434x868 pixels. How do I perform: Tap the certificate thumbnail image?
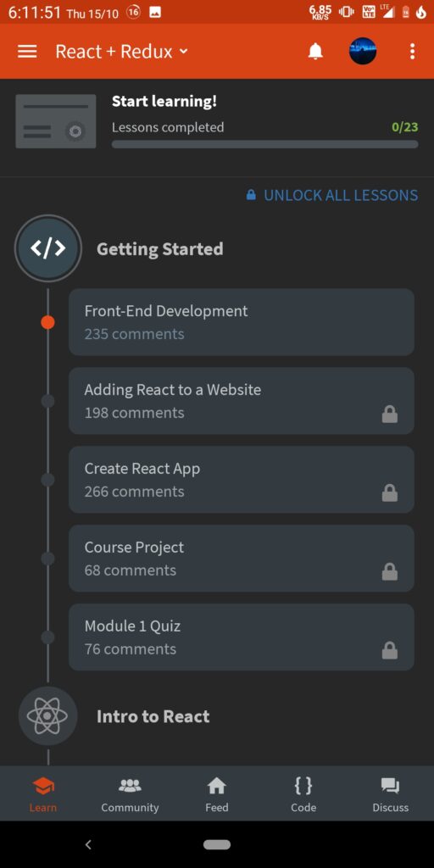[x=56, y=121]
